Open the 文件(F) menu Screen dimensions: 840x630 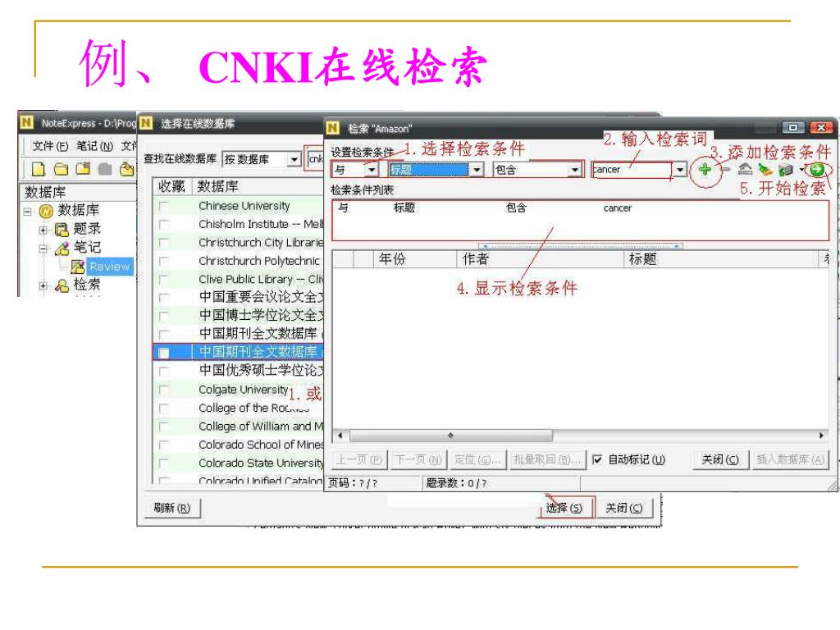pyautogui.click(x=50, y=146)
